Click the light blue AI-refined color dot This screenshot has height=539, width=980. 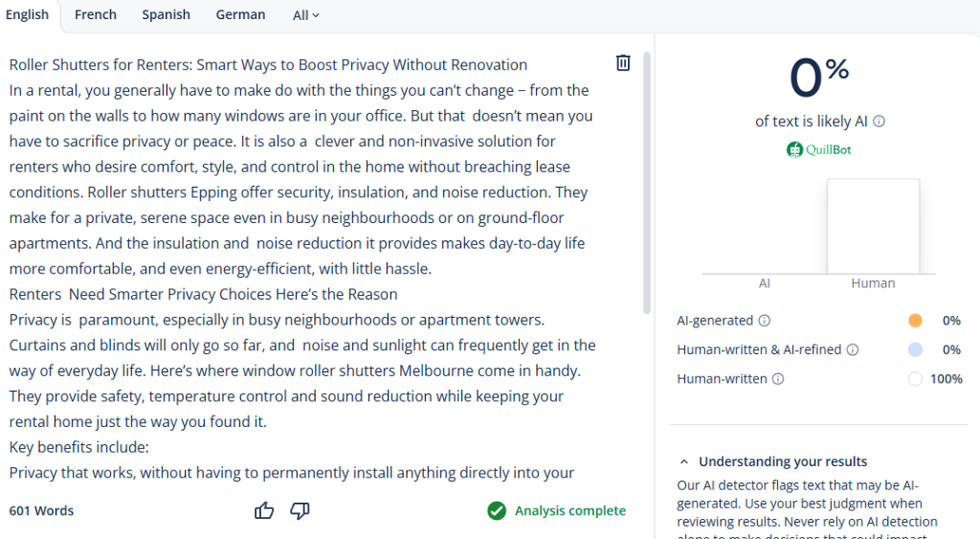click(x=915, y=350)
